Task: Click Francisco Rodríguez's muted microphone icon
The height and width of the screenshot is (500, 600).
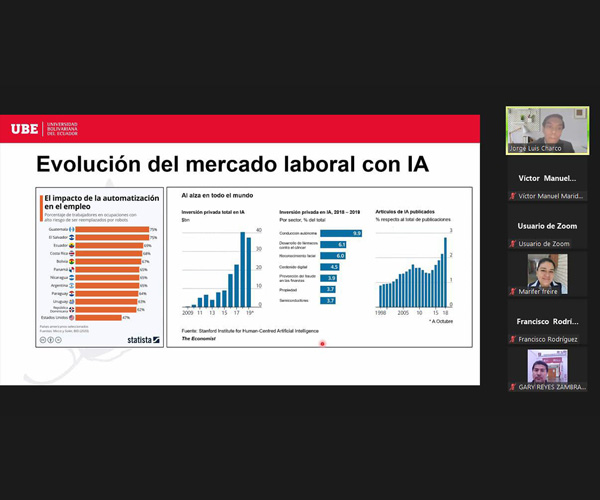Action: pyautogui.click(x=511, y=339)
